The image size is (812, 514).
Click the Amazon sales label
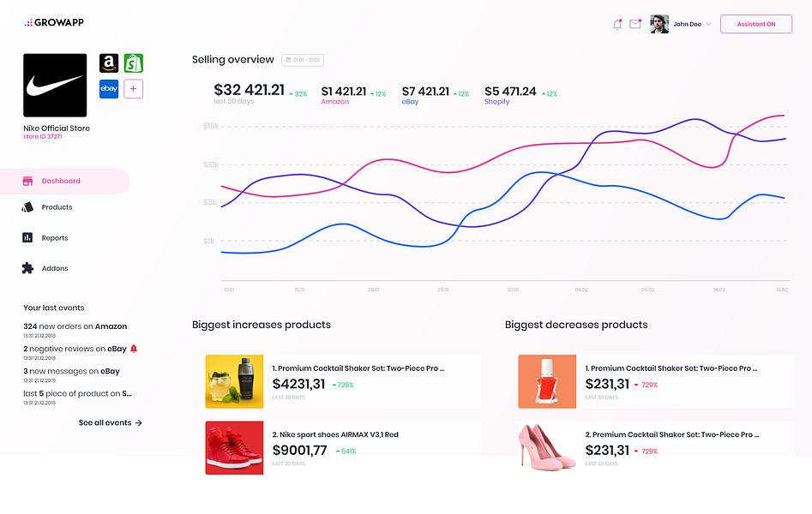click(335, 102)
